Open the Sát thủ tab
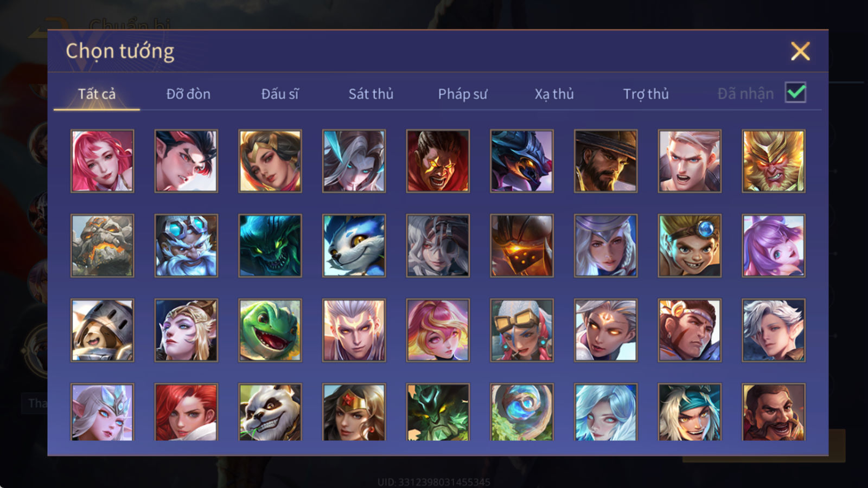 371,94
